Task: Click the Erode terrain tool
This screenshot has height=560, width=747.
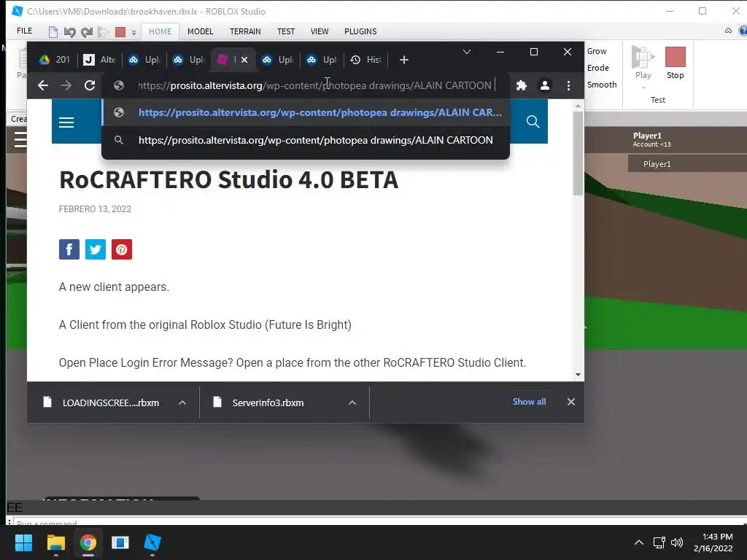Action: (598, 68)
